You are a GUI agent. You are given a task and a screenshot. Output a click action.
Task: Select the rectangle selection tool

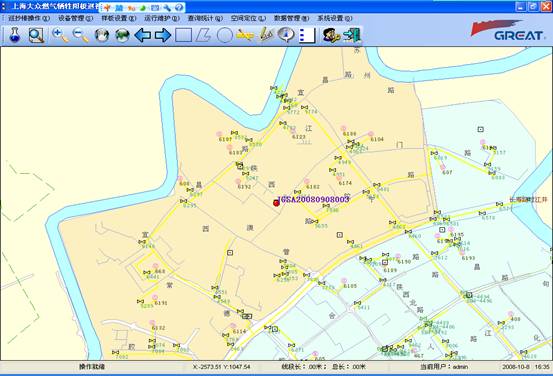pyautogui.click(x=183, y=35)
